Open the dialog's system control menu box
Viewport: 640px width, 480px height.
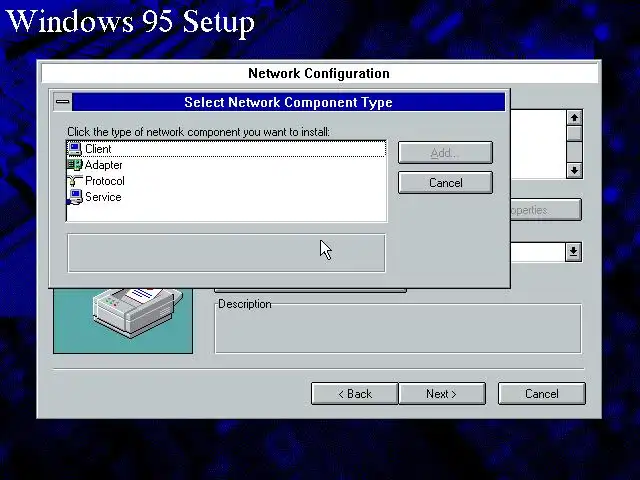[62, 102]
